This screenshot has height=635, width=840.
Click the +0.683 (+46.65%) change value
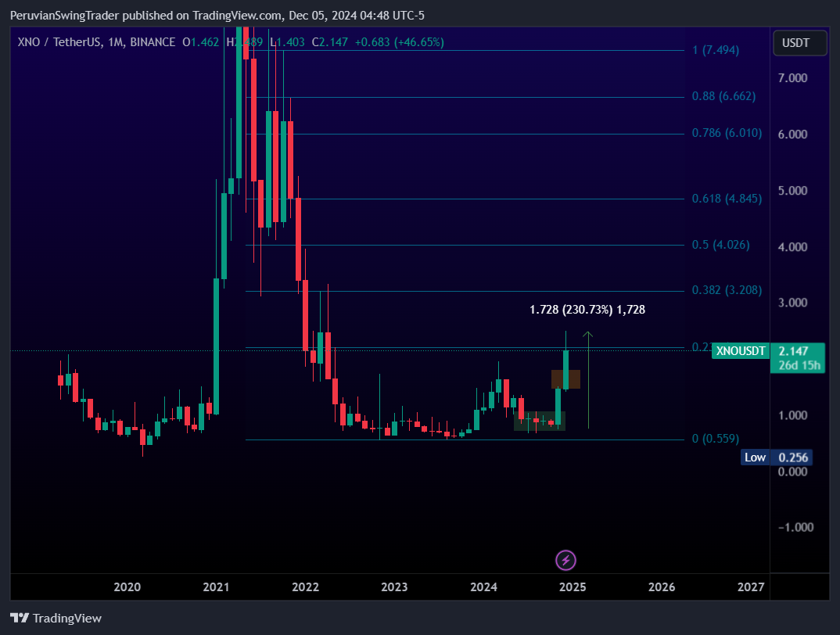[399, 41]
